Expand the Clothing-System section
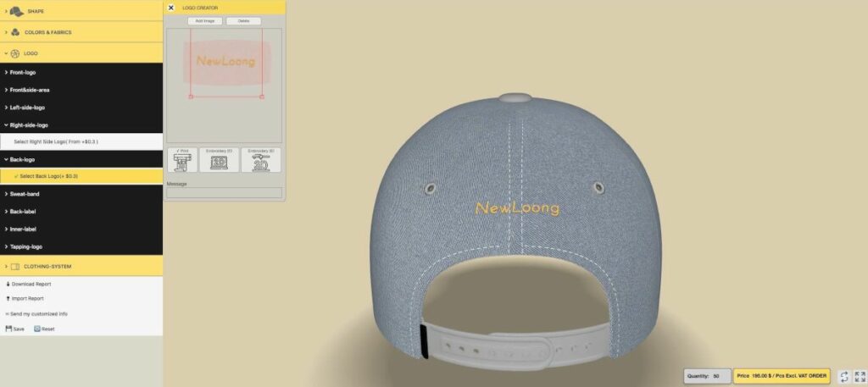Viewport: 868px width, 387px height. [x=81, y=266]
